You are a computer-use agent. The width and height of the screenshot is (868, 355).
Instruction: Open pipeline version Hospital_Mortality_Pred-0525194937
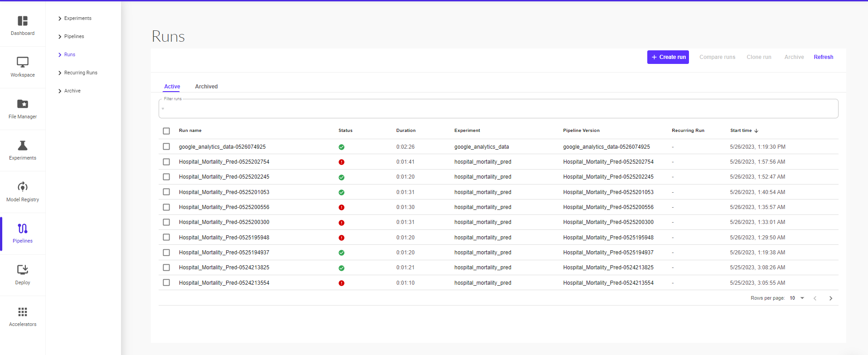[608, 253]
